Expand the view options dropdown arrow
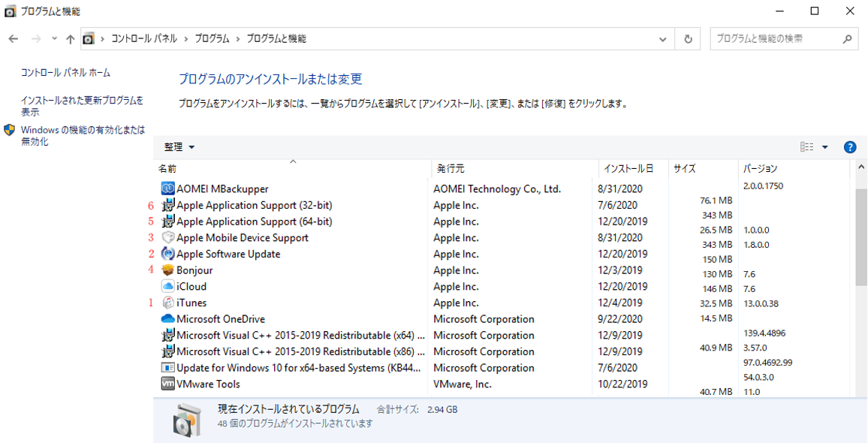Screen dimensions: 868x443 [825, 147]
